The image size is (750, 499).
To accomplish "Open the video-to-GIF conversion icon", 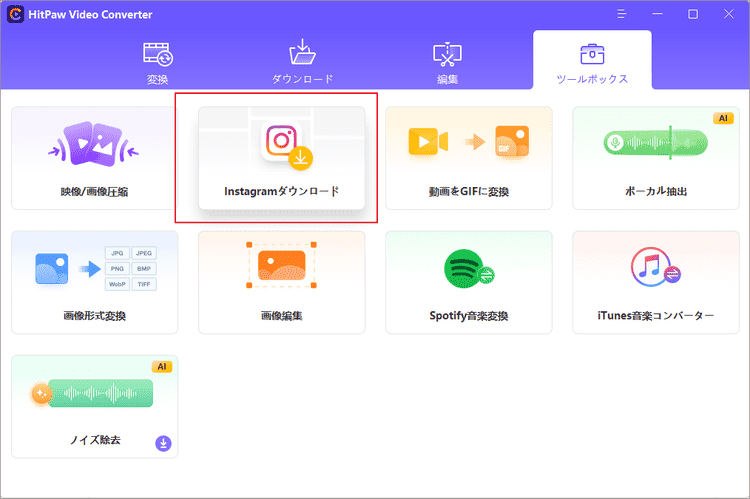I will tap(469, 142).
